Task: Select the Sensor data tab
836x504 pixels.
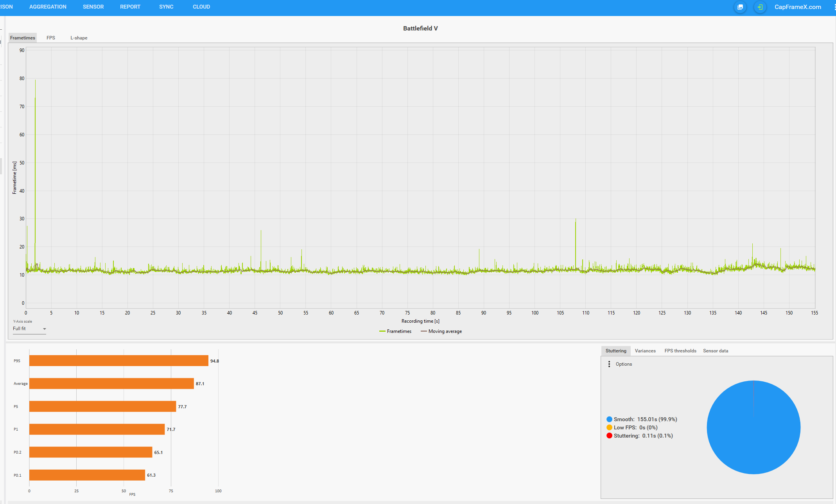Action: click(x=715, y=351)
